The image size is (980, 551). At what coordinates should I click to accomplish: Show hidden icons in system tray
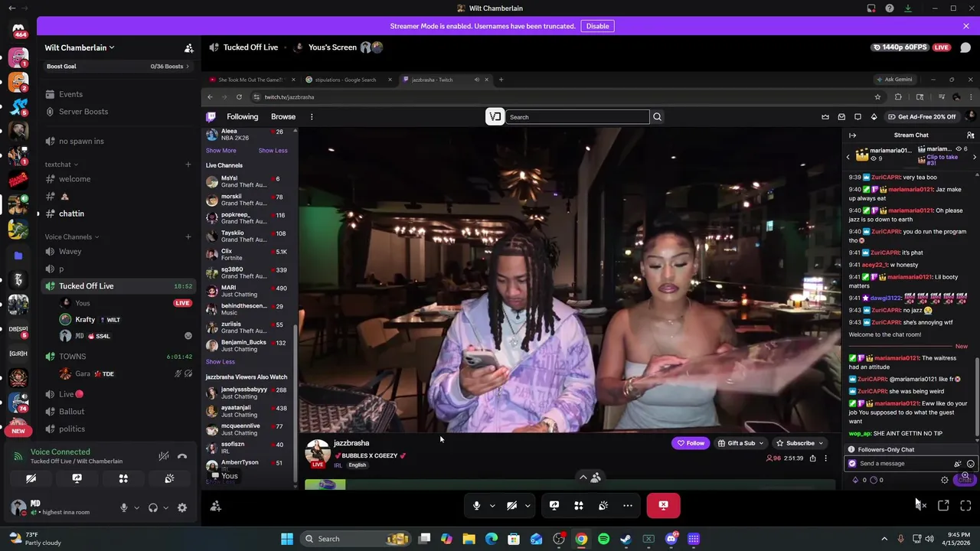point(884,539)
